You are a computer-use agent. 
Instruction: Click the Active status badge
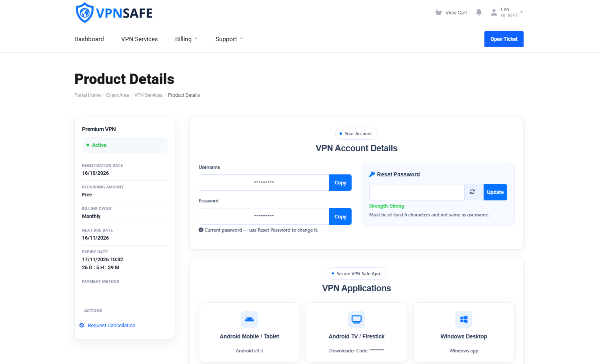click(x=125, y=145)
